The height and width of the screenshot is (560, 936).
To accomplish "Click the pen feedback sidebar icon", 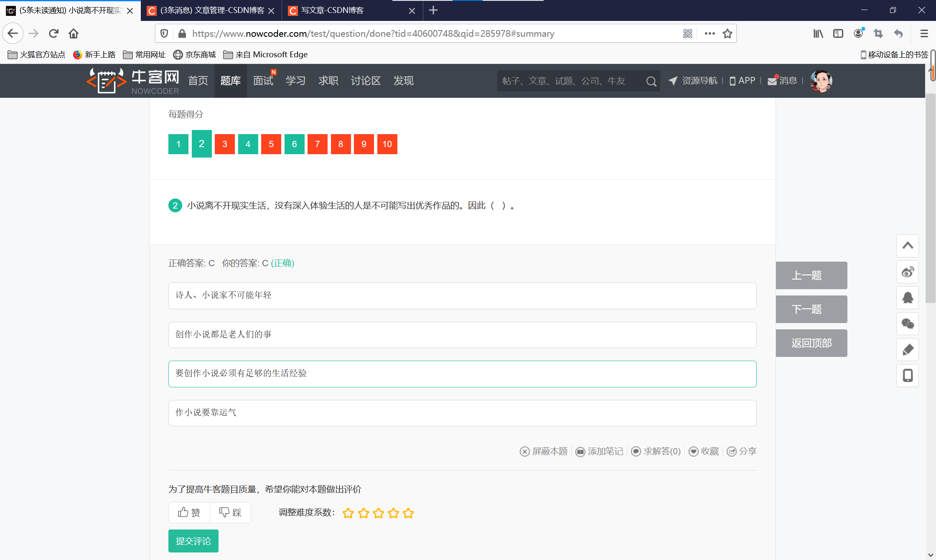I will 908,350.
